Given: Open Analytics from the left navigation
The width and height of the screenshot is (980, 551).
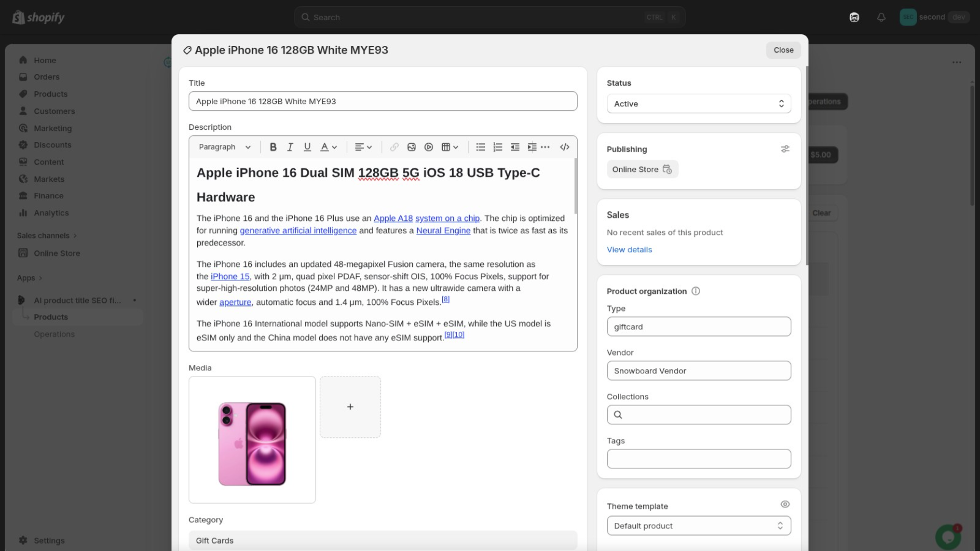Looking at the screenshot, I should [x=51, y=213].
